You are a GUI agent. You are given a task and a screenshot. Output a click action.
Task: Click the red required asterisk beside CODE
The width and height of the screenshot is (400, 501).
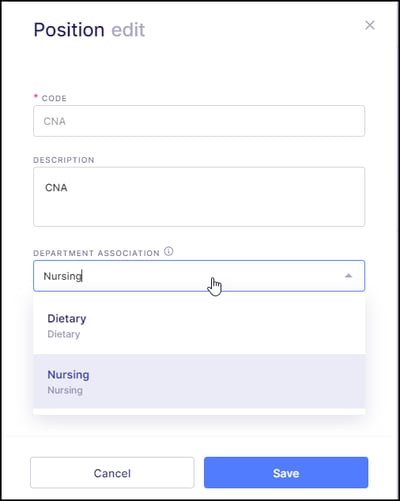click(x=36, y=97)
